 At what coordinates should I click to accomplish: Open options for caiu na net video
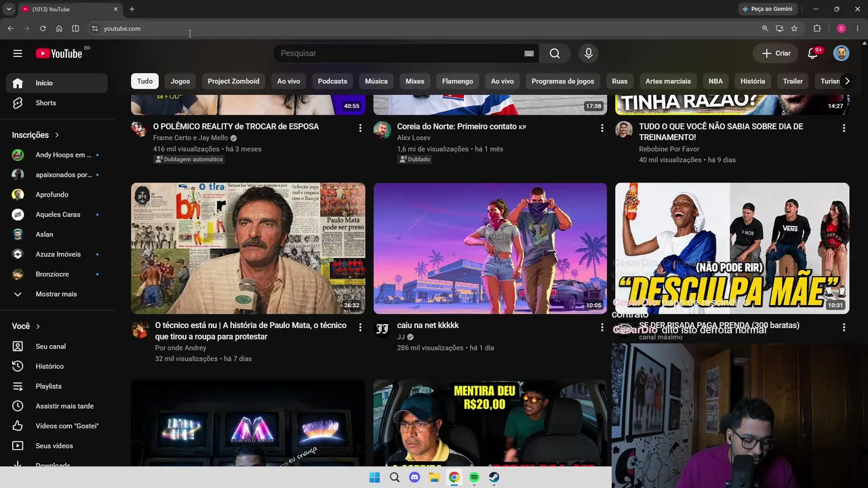click(x=601, y=327)
